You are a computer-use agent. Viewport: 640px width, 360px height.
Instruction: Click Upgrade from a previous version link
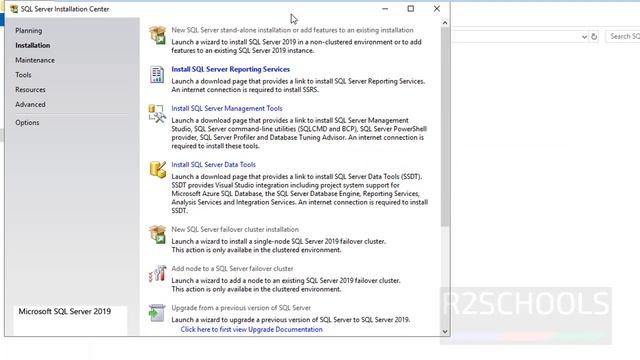click(x=241, y=308)
